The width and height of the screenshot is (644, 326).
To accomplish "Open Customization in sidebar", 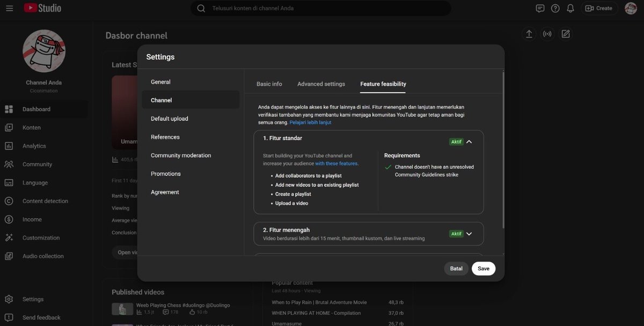I will point(44,238).
